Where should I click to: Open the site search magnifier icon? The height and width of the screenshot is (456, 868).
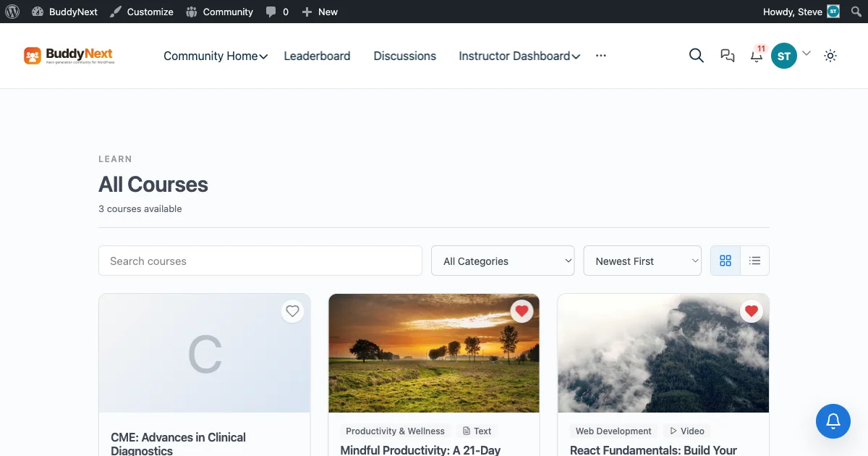click(x=697, y=56)
